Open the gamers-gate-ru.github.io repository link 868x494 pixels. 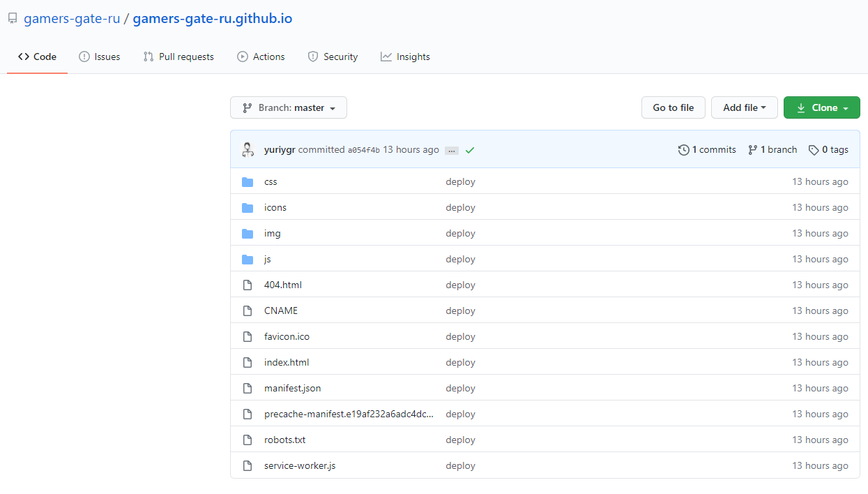pos(213,19)
